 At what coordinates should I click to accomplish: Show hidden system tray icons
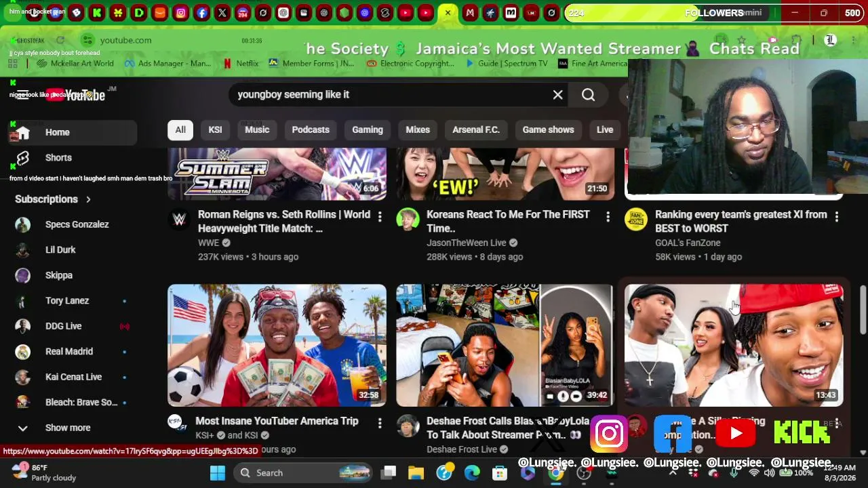(x=673, y=472)
